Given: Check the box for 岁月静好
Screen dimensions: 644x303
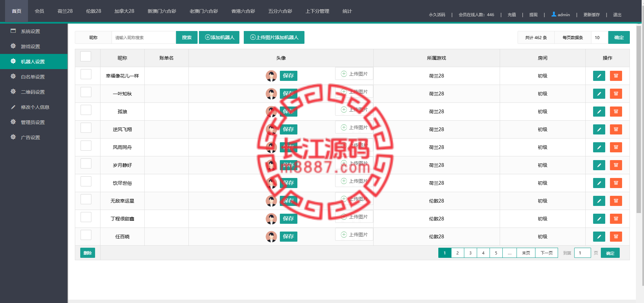Looking at the screenshot, I should (86, 163).
